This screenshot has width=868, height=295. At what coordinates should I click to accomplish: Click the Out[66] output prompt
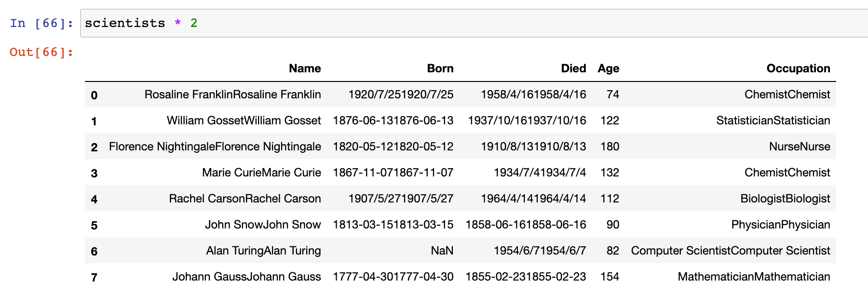pyautogui.click(x=41, y=52)
